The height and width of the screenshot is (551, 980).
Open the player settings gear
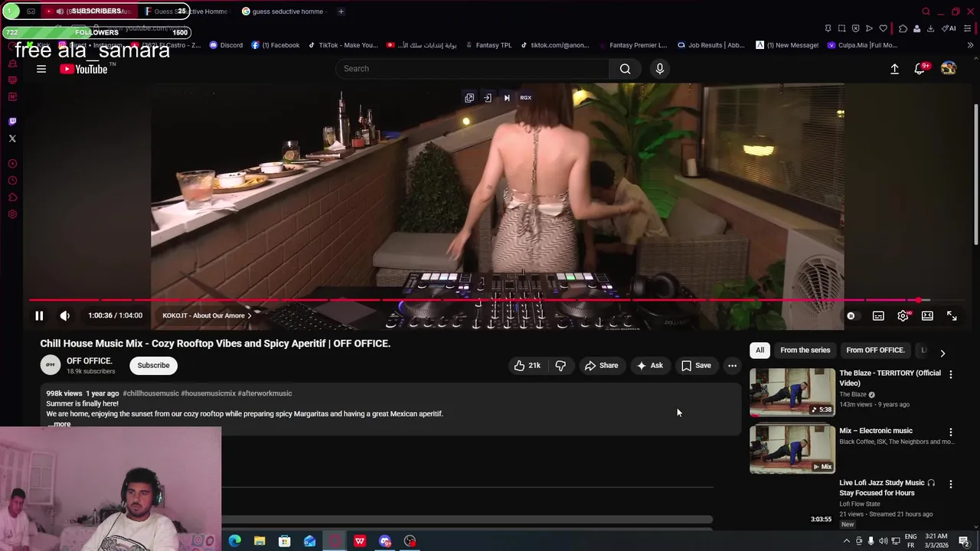pos(903,315)
